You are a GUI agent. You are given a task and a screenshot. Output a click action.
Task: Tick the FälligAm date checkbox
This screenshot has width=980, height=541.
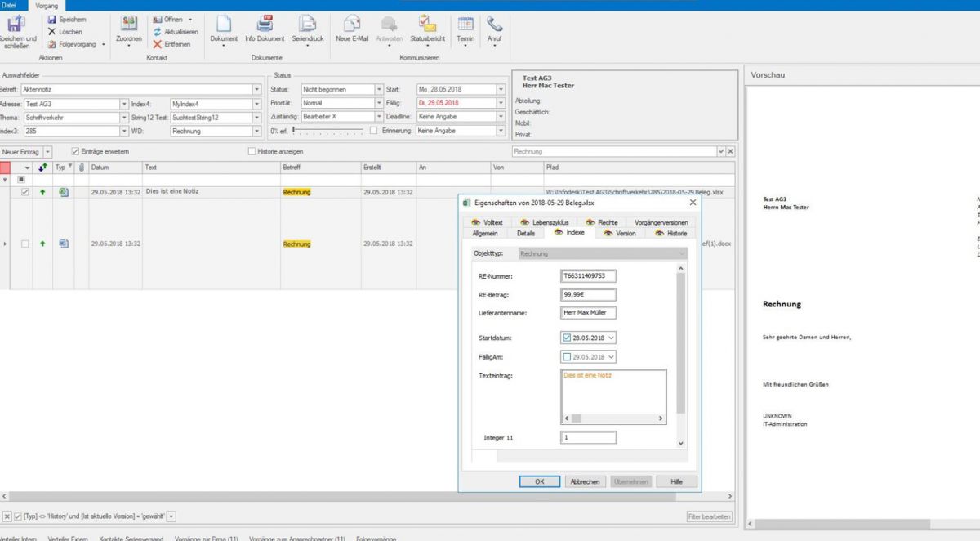568,357
